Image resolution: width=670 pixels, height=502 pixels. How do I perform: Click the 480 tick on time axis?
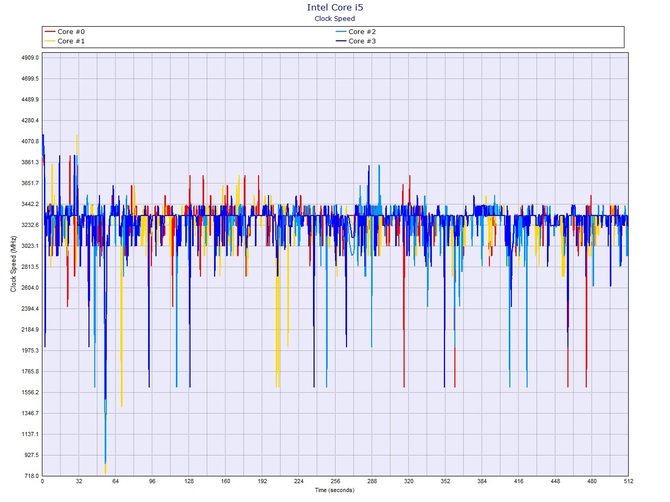[592, 481]
